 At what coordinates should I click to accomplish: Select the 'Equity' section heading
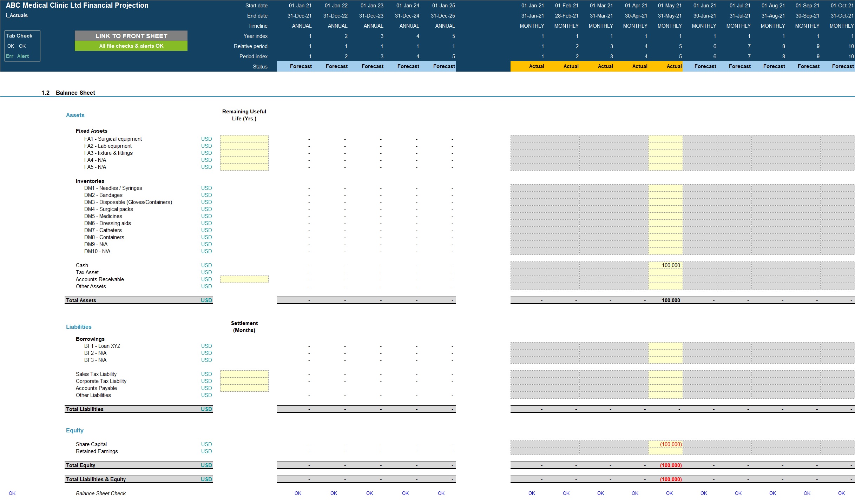point(74,430)
